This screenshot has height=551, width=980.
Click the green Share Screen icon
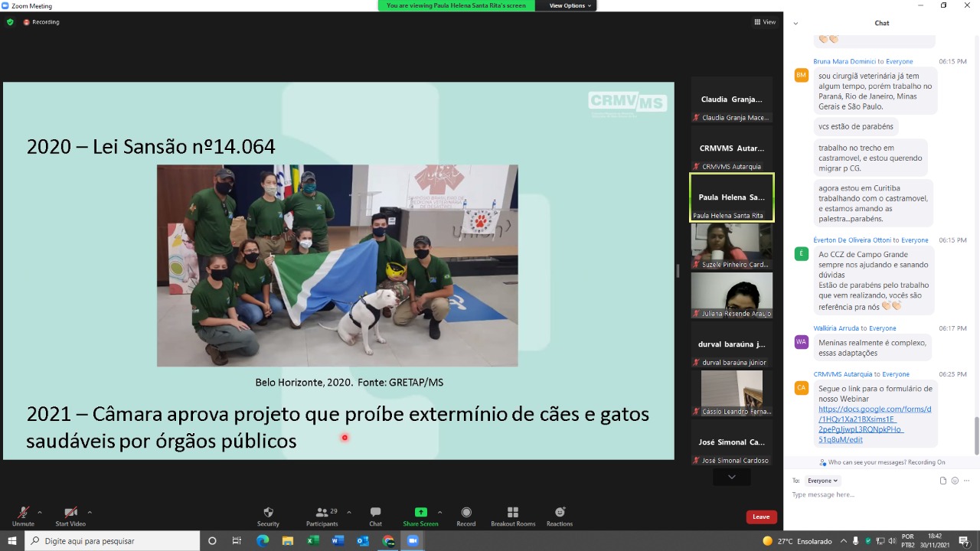[x=420, y=513]
